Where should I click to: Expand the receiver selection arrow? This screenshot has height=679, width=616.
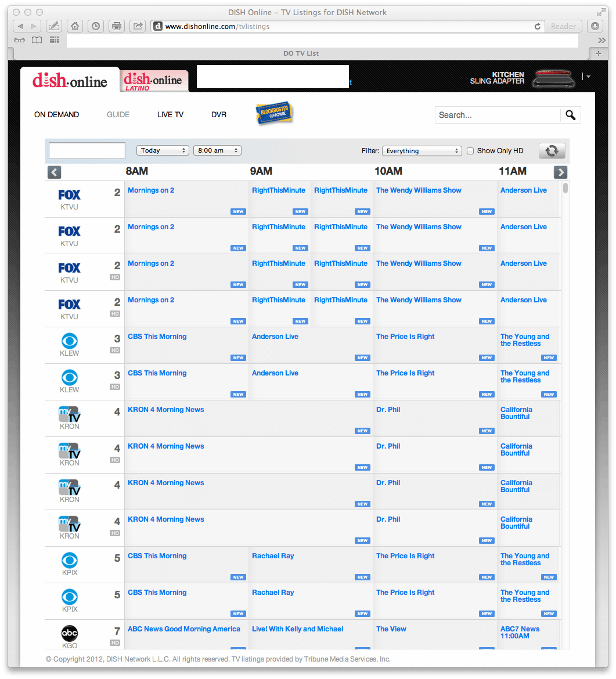click(588, 77)
